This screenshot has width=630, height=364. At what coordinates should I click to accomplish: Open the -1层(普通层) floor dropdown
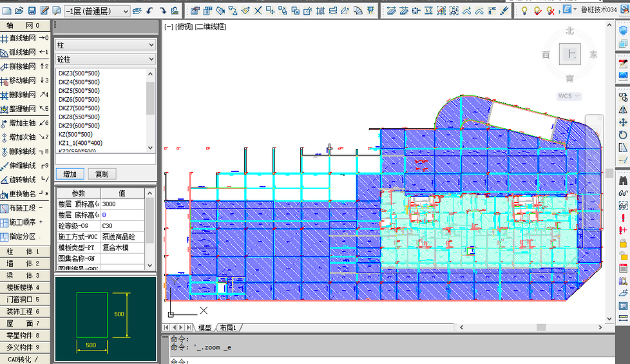click(97, 11)
